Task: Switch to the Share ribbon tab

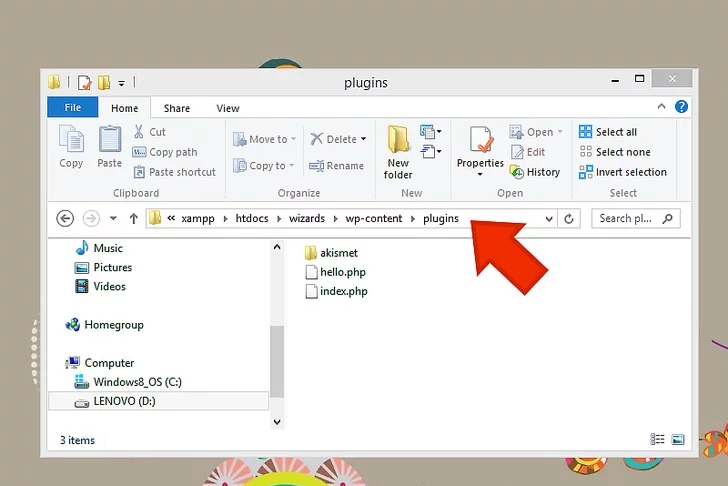Action: pyautogui.click(x=177, y=108)
